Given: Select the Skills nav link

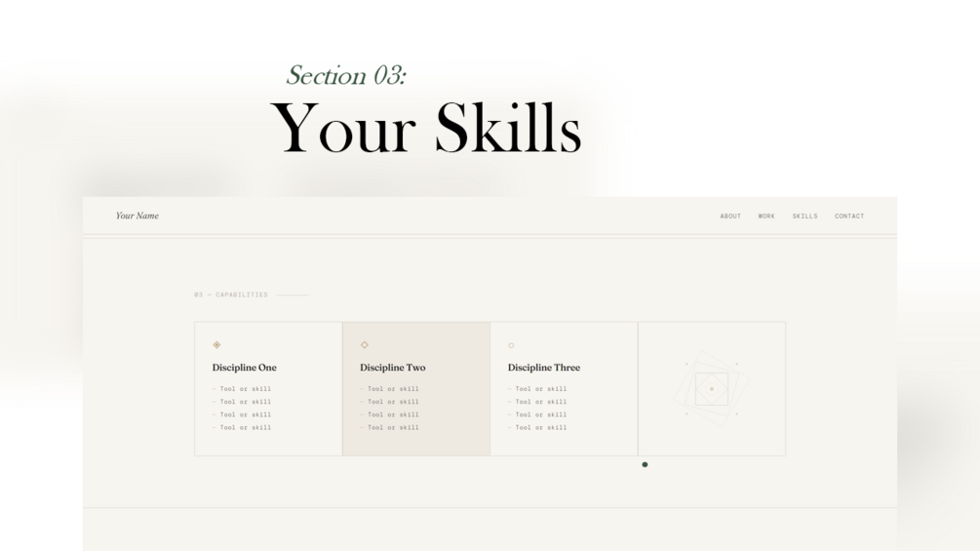Looking at the screenshot, I should pyautogui.click(x=805, y=216).
